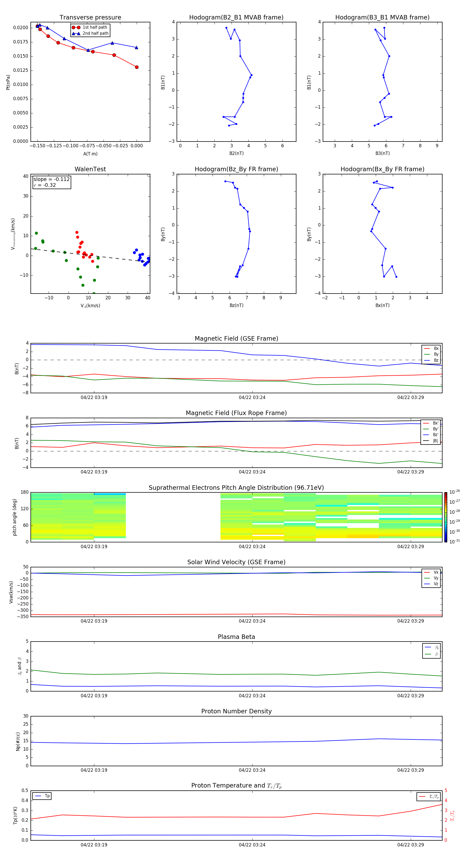Click the Vx legend entry in solar wind plot

pyautogui.click(x=431, y=572)
